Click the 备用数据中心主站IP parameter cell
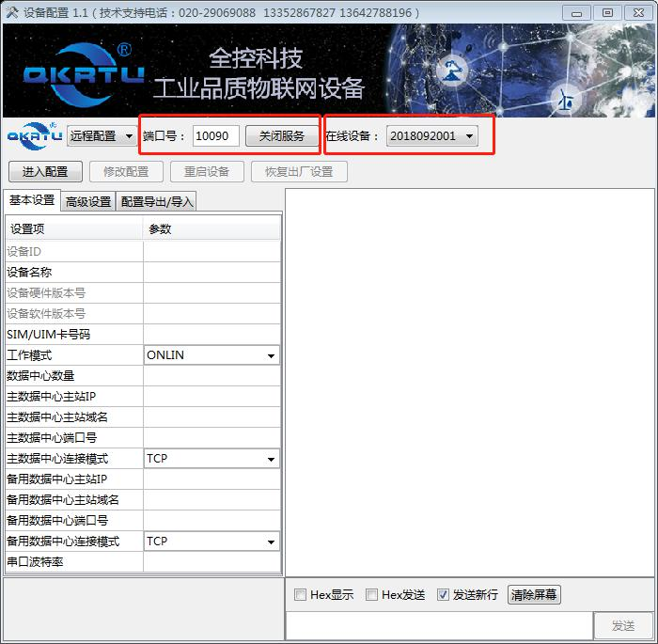Image resolution: width=658 pixels, height=644 pixels. point(211,479)
